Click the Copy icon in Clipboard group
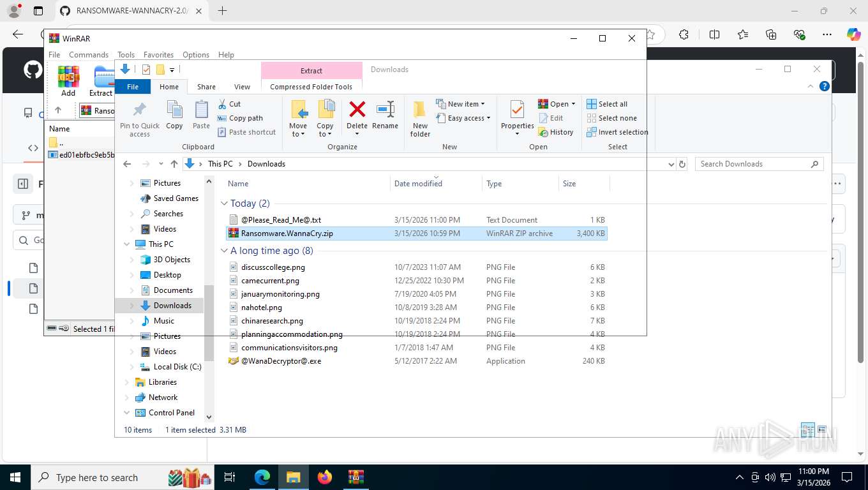The image size is (868, 490). click(174, 110)
